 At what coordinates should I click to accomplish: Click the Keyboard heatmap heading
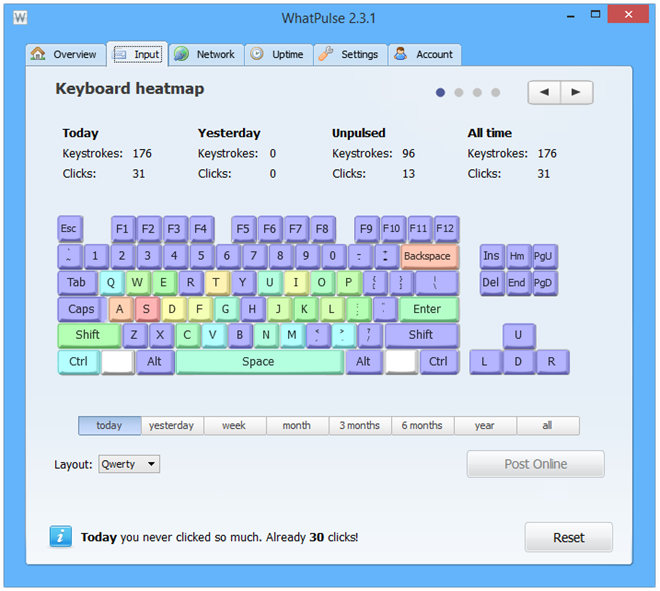(x=130, y=89)
